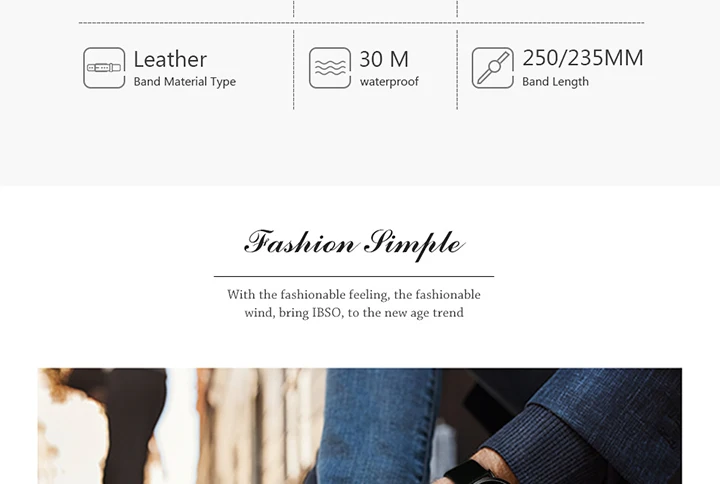
Task: Click the word "IBSO" in the description
Action: coord(327,313)
